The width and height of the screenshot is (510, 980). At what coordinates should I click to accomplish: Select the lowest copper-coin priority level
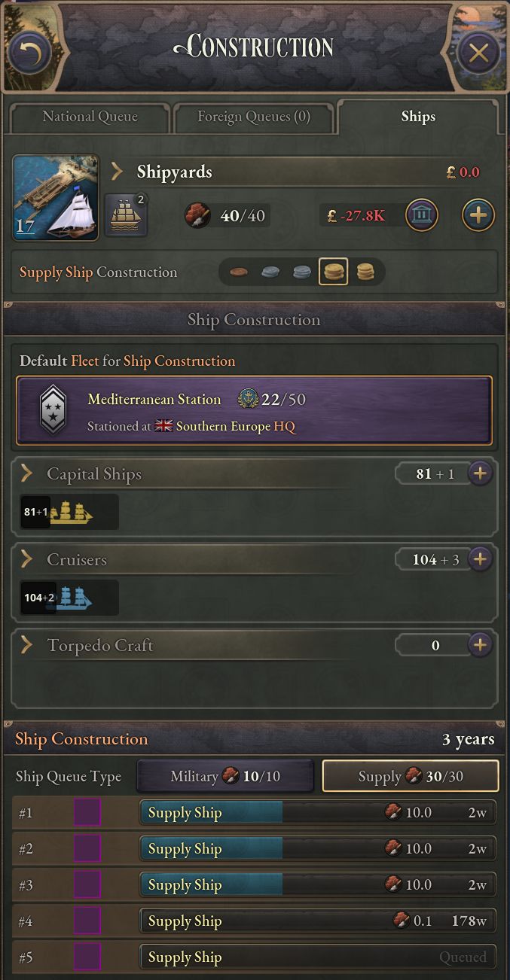[239, 272]
